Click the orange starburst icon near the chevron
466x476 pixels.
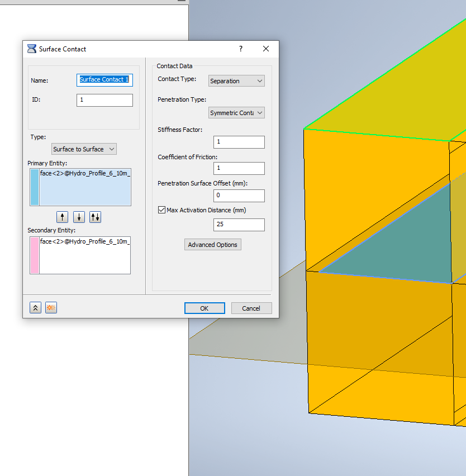coord(51,307)
